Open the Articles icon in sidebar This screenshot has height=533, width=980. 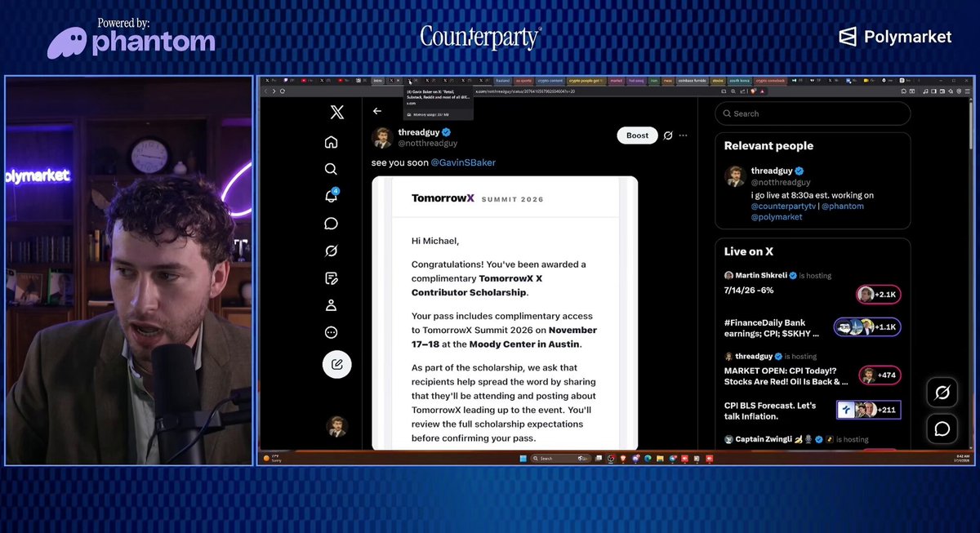coord(331,278)
